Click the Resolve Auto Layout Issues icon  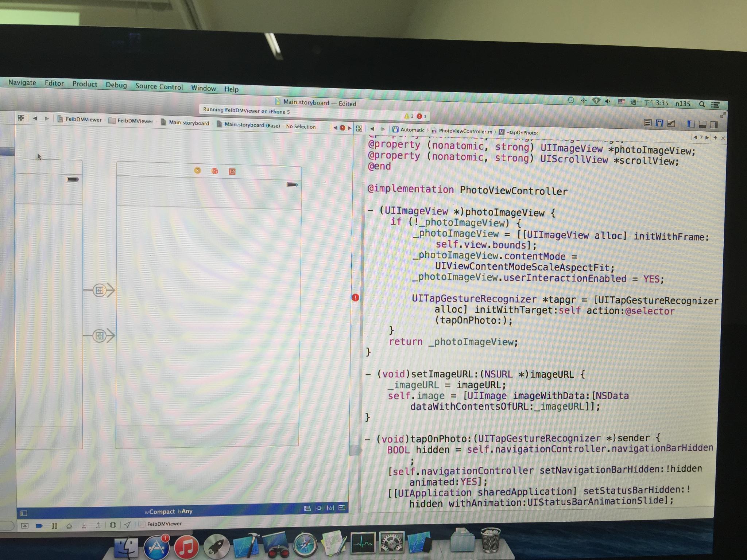pos(330,508)
